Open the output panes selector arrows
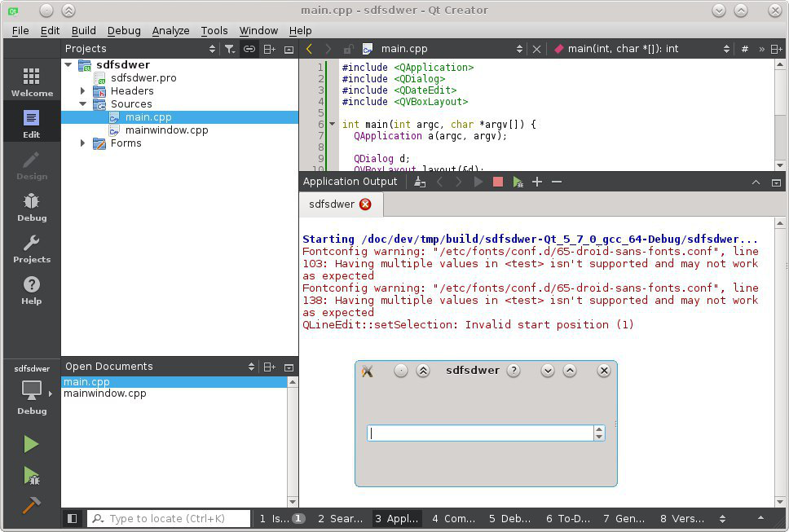Image resolution: width=789 pixels, height=532 pixels. [x=723, y=519]
